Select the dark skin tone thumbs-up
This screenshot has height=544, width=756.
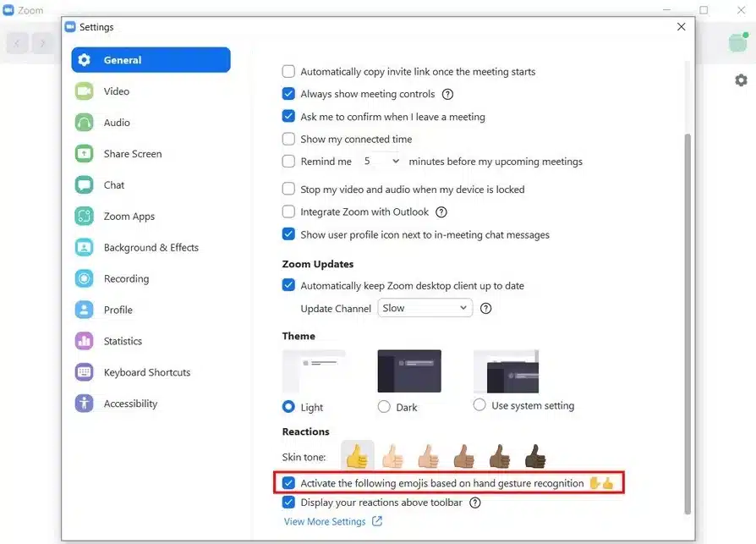[535, 456]
